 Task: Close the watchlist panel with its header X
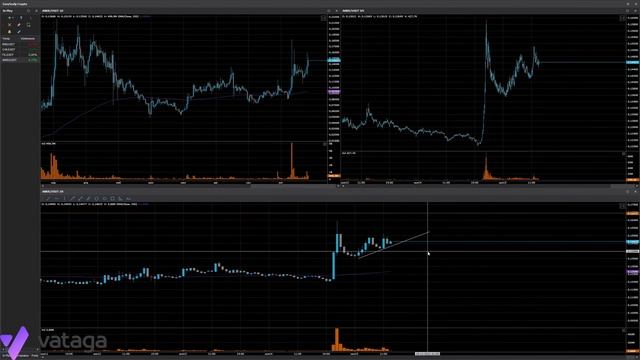point(36,11)
